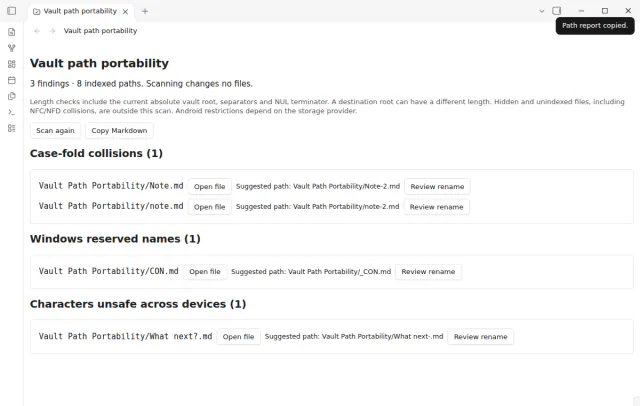
Task: Open graph view ribbon icon
Action: pos(11,48)
